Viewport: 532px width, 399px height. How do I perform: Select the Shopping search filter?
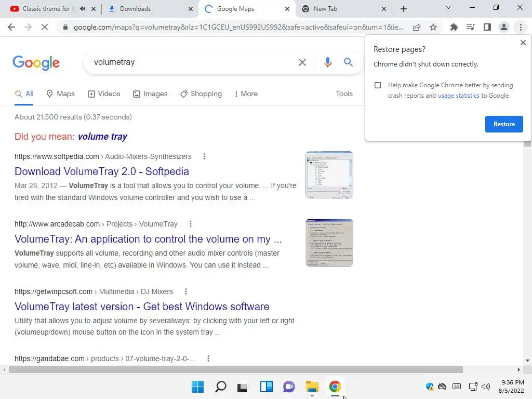pos(201,94)
